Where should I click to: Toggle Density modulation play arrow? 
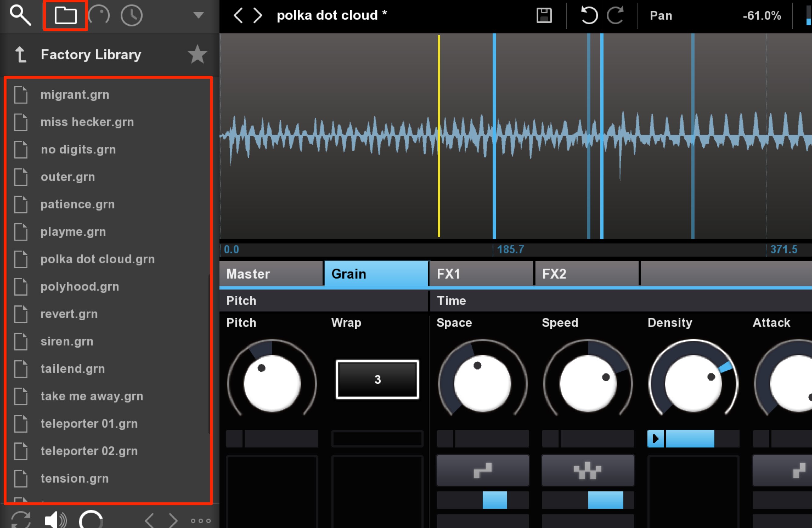(x=655, y=438)
